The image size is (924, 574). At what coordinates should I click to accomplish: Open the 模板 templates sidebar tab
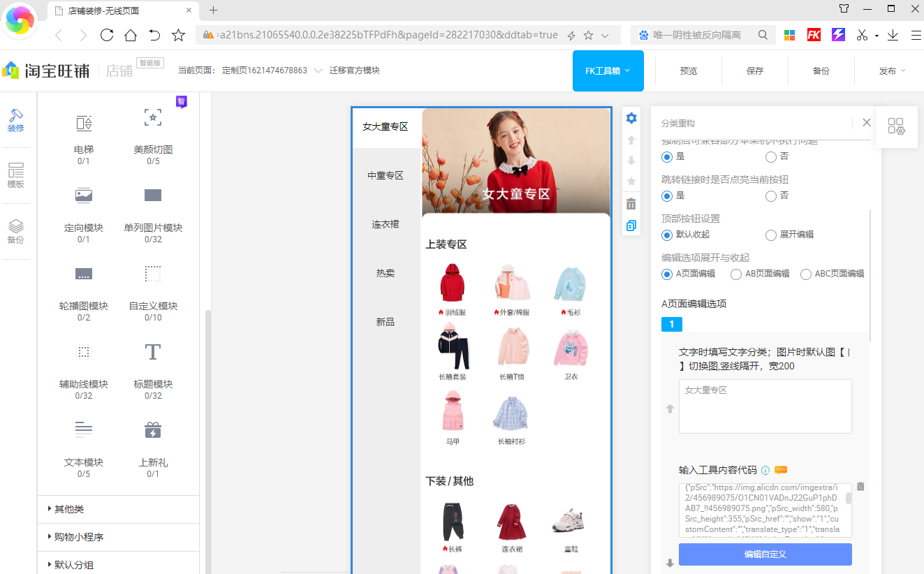[16, 176]
